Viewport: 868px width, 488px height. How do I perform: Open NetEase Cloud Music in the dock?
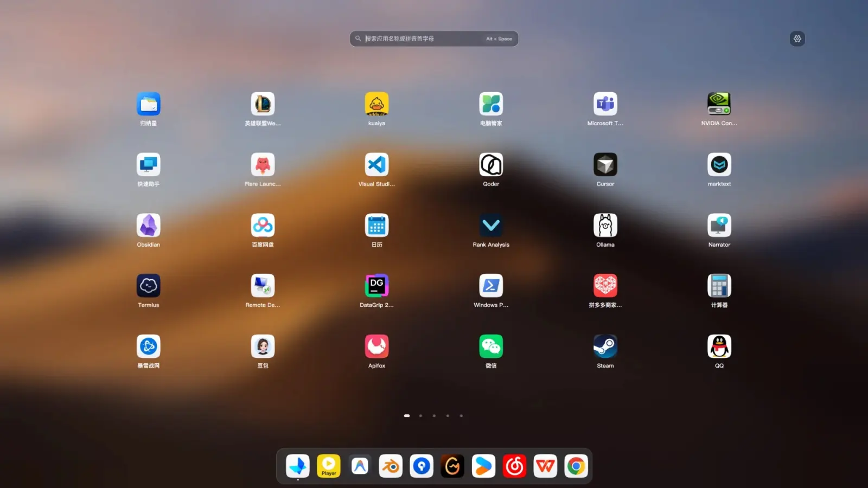(x=514, y=466)
